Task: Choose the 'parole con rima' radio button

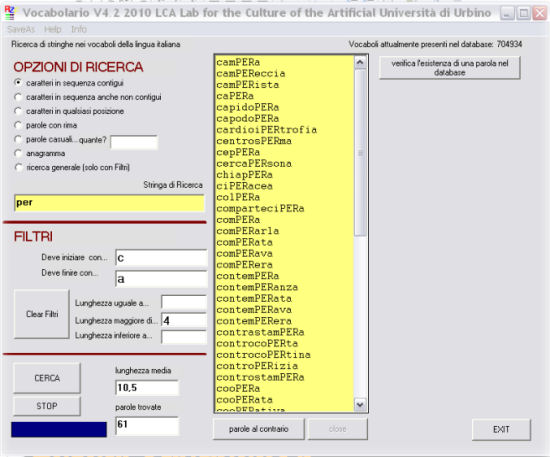Action: (18, 125)
